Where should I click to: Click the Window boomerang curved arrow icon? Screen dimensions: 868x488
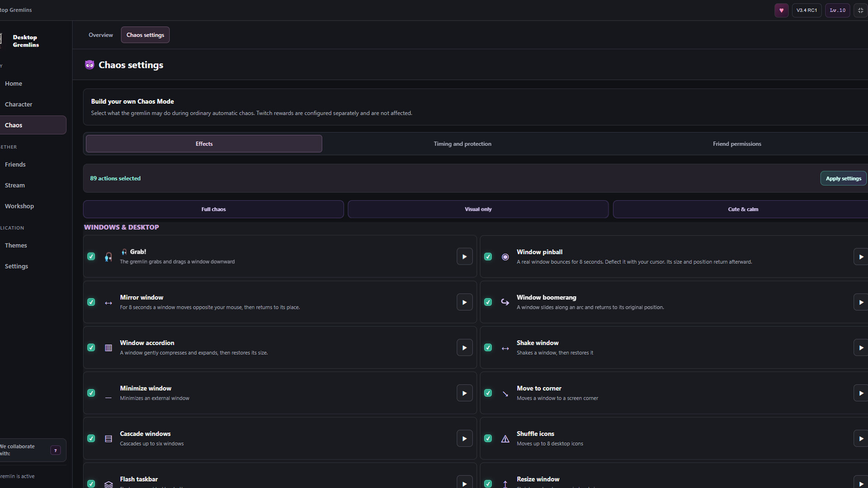coord(505,302)
